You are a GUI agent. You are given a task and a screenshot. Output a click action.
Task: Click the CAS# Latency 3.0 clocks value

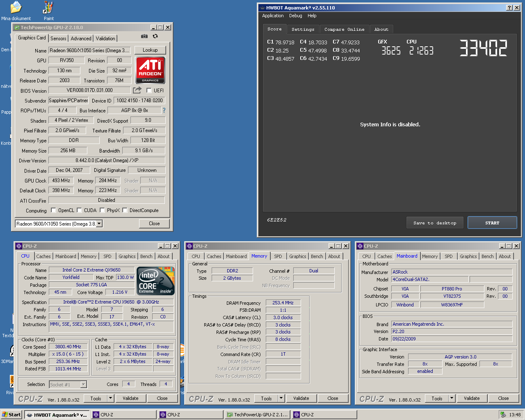coord(283,317)
